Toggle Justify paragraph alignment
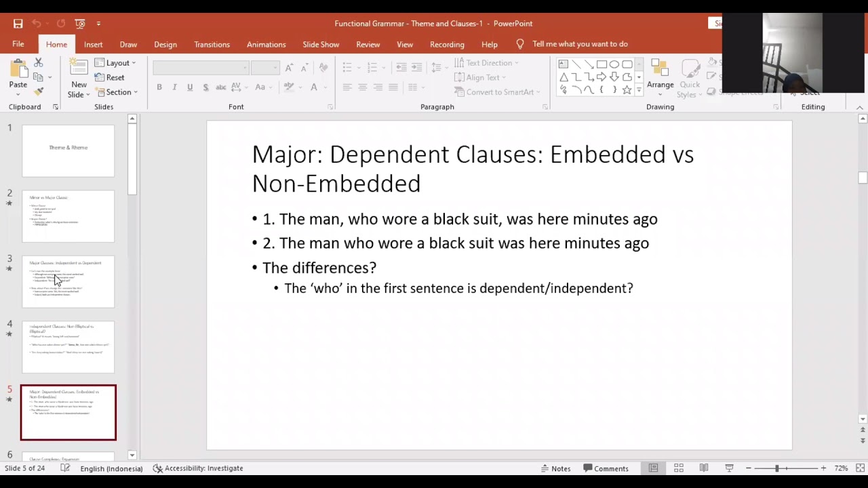The width and height of the screenshot is (868, 488). coord(393,87)
